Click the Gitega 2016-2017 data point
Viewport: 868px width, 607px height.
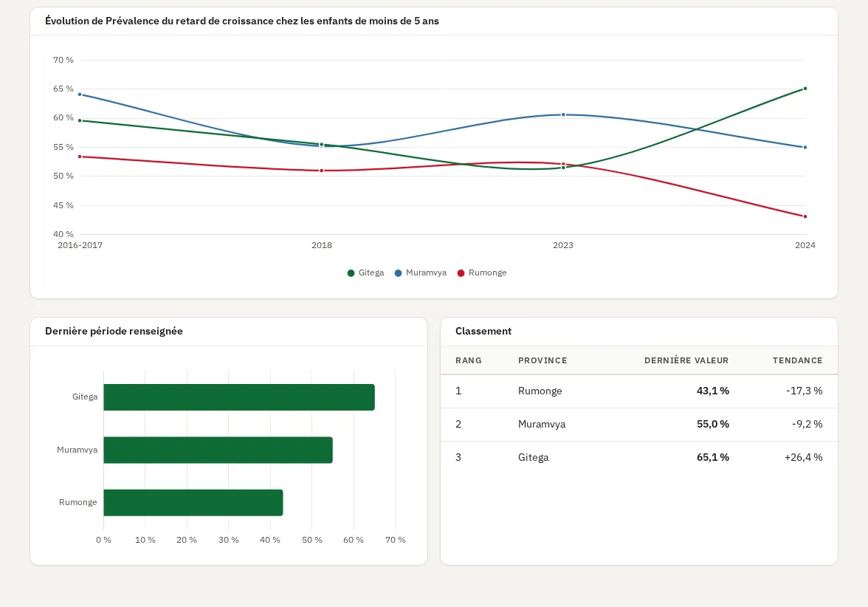(x=80, y=121)
